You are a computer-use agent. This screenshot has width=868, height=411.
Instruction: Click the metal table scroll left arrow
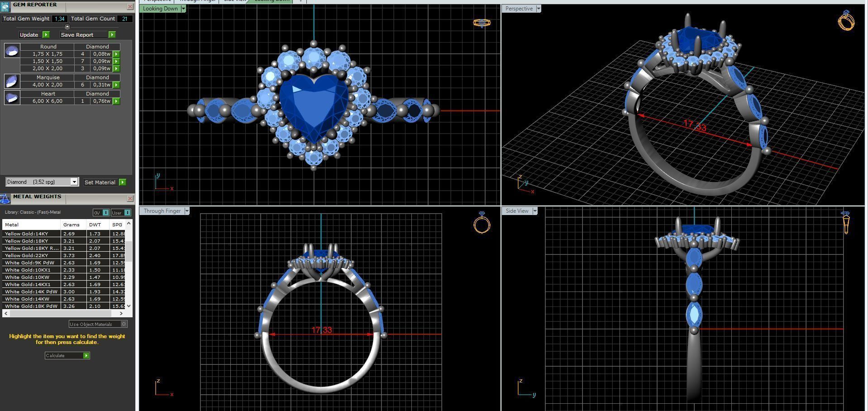click(6, 313)
